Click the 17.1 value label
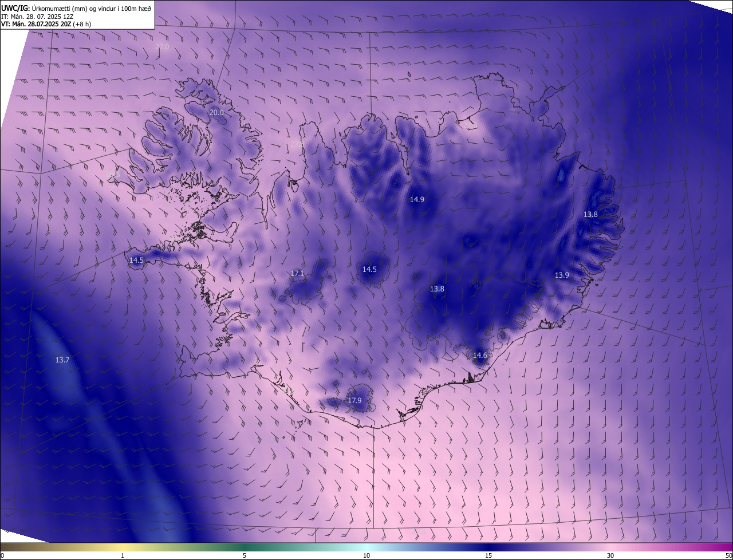The width and height of the screenshot is (733, 560). pos(297,274)
